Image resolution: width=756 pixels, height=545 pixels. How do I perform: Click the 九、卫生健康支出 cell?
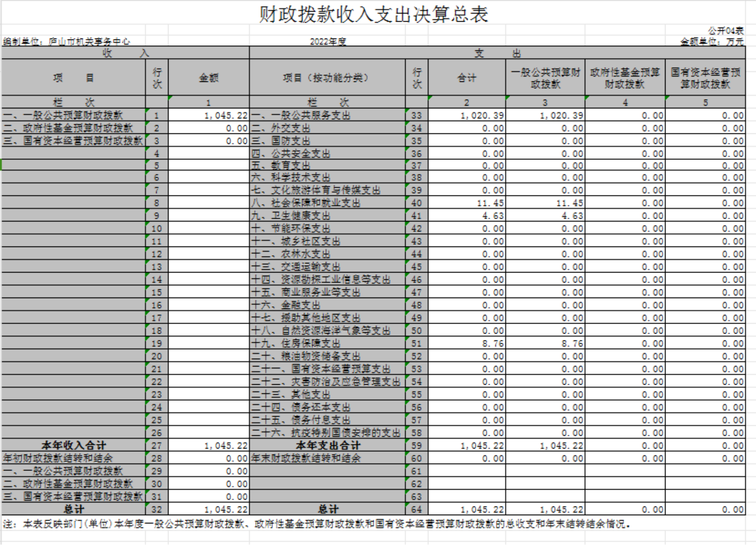point(291,216)
